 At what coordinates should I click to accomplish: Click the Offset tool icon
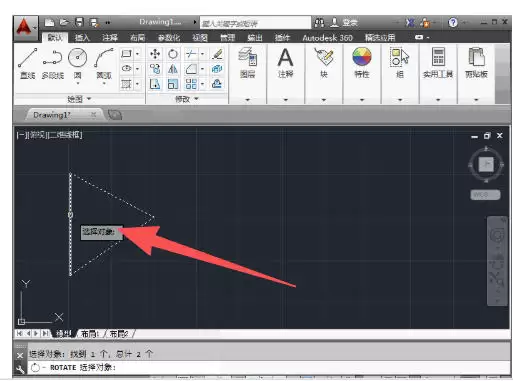217,84
